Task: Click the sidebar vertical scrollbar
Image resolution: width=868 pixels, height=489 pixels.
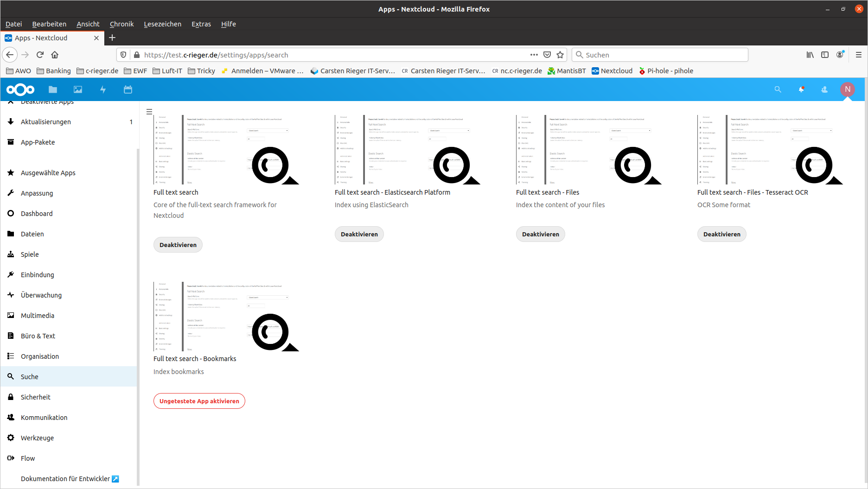Action: tap(138, 318)
